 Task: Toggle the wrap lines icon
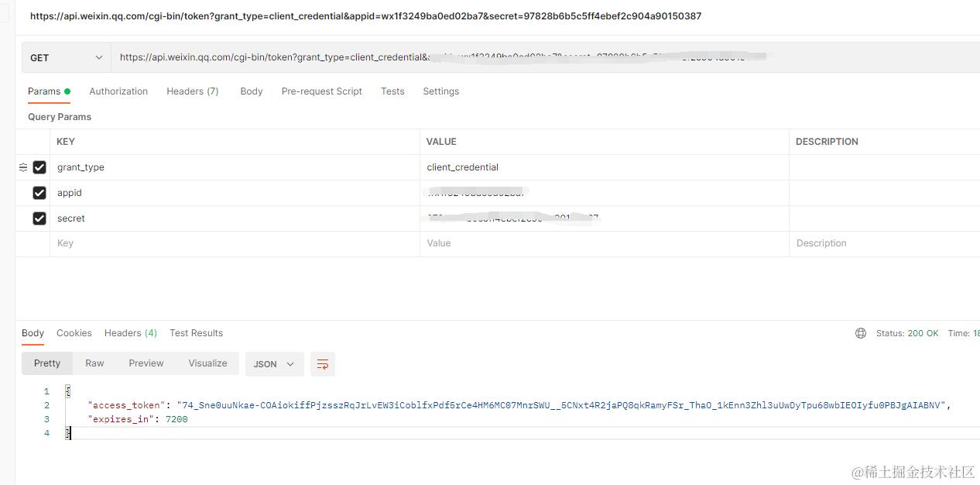pos(323,364)
